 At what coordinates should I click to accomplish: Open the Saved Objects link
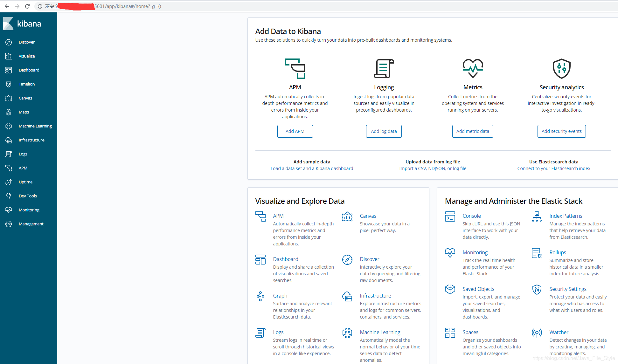[x=478, y=289]
